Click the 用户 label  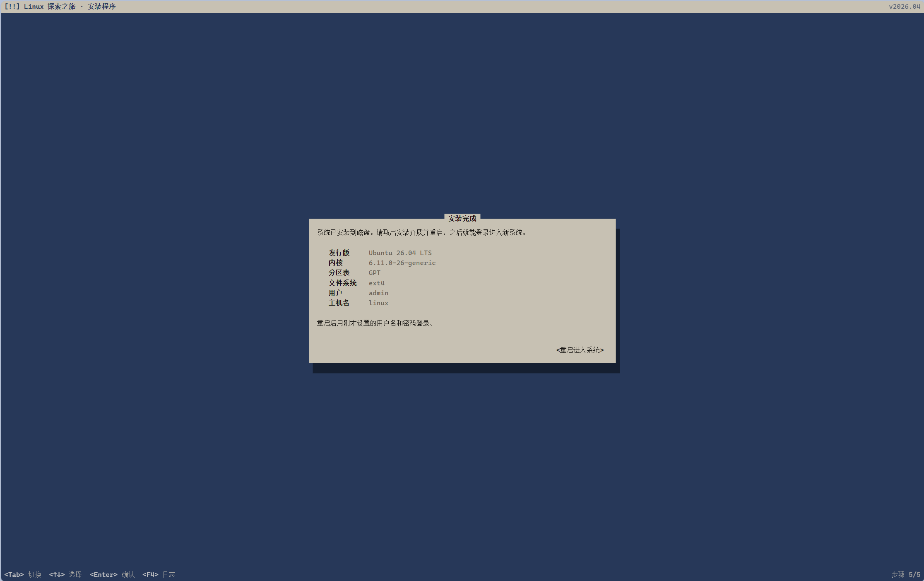pyautogui.click(x=336, y=293)
